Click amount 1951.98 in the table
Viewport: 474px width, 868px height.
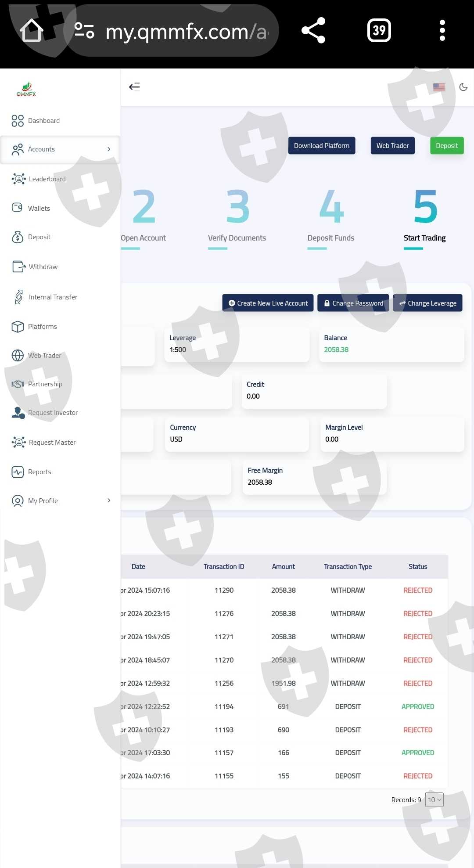point(284,683)
